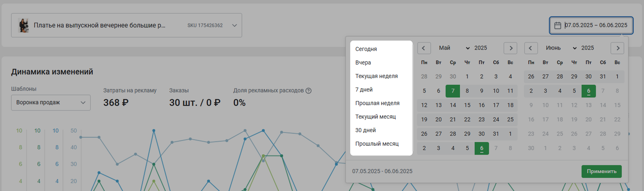
Task: Click the product thumbnail image
Action: coord(23,25)
